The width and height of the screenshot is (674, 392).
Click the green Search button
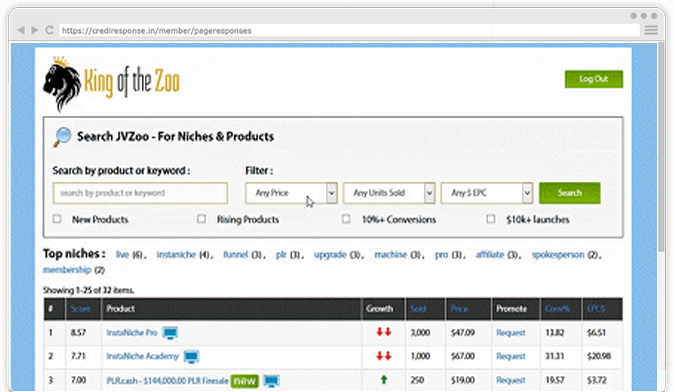pos(570,193)
